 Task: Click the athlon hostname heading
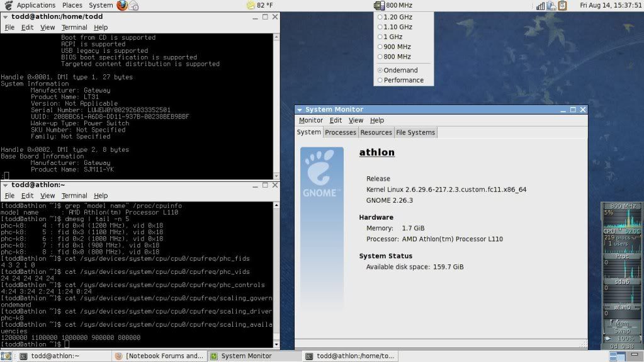[x=376, y=152]
